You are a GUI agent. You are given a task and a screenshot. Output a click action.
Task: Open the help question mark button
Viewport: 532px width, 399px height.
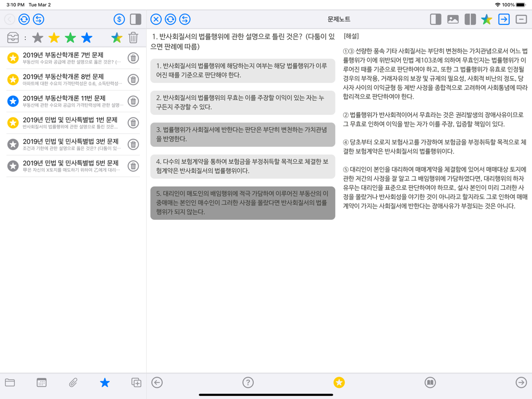248,383
